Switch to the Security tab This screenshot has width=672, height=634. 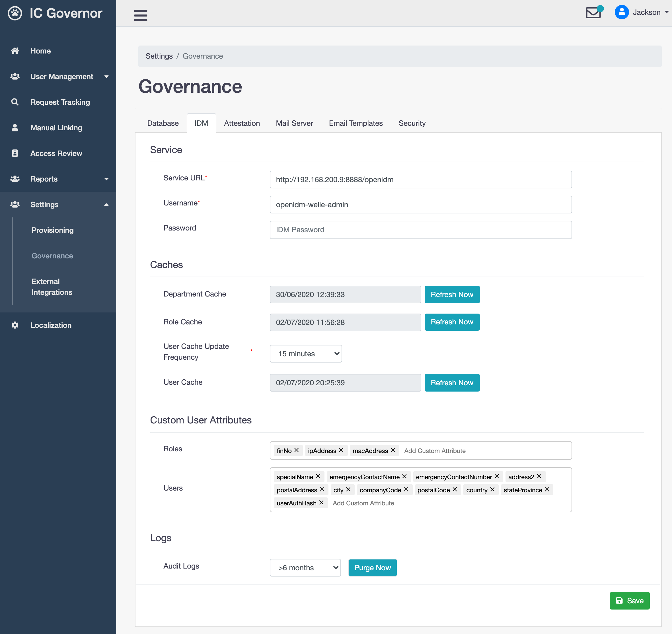pyautogui.click(x=412, y=123)
